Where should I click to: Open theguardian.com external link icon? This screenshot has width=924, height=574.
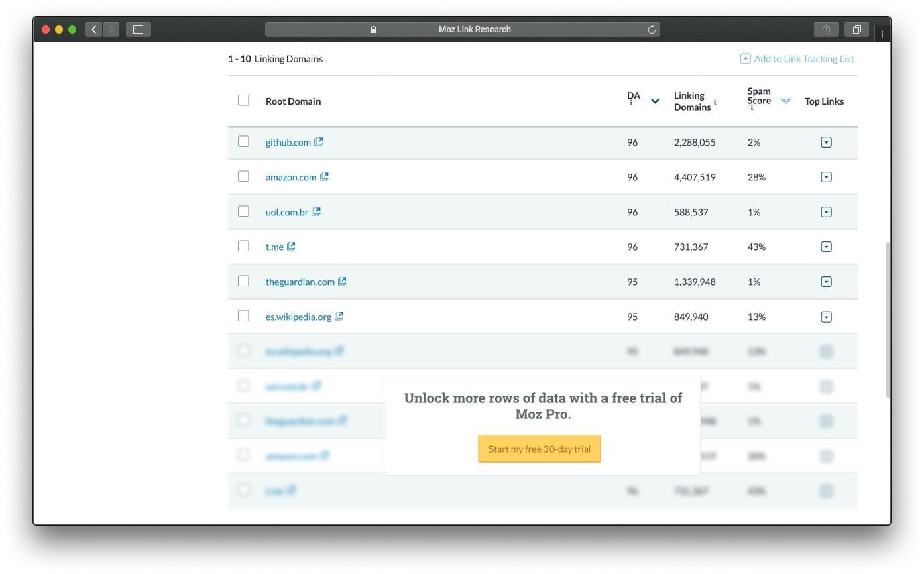tap(343, 281)
